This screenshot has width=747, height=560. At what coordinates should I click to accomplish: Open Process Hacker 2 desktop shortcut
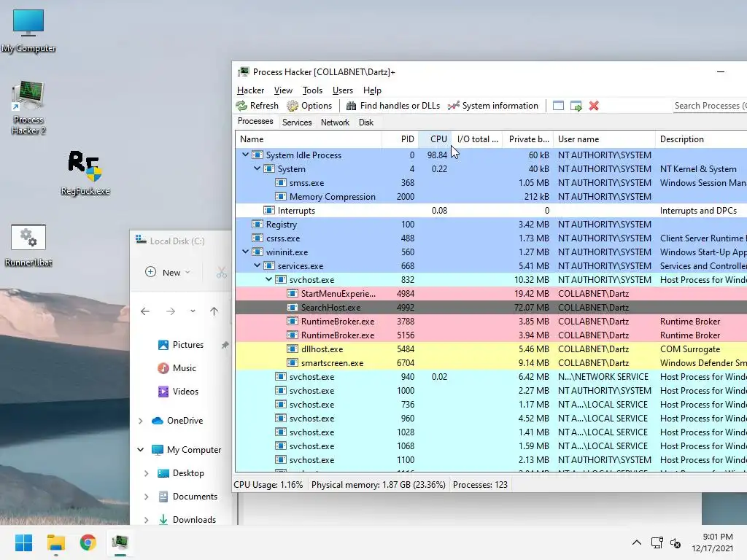[28, 108]
